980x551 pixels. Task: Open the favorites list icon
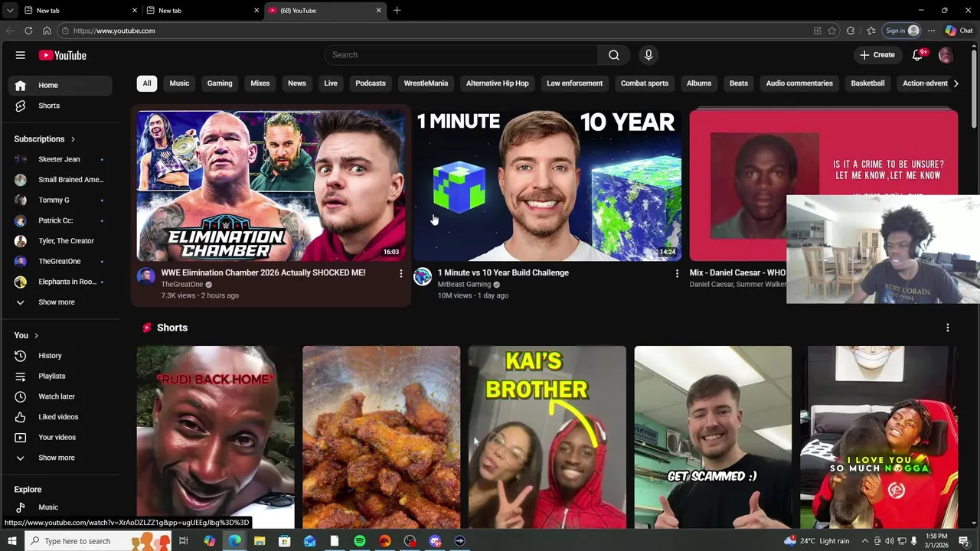click(x=871, y=31)
